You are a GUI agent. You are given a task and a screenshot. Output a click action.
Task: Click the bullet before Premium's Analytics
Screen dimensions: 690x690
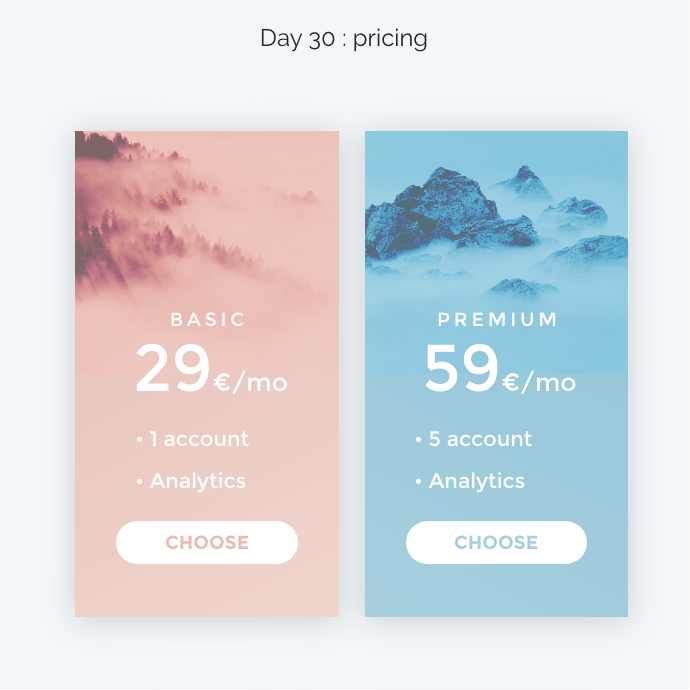[x=418, y=481]
